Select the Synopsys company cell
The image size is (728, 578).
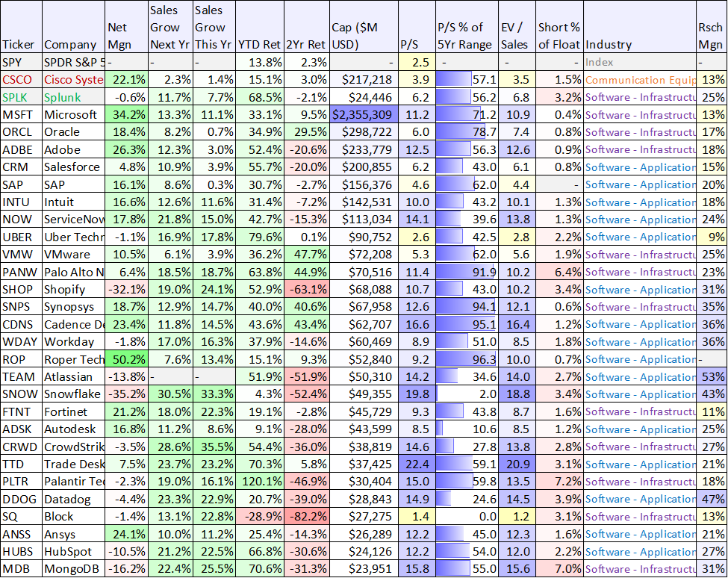[x=73, y=307]
